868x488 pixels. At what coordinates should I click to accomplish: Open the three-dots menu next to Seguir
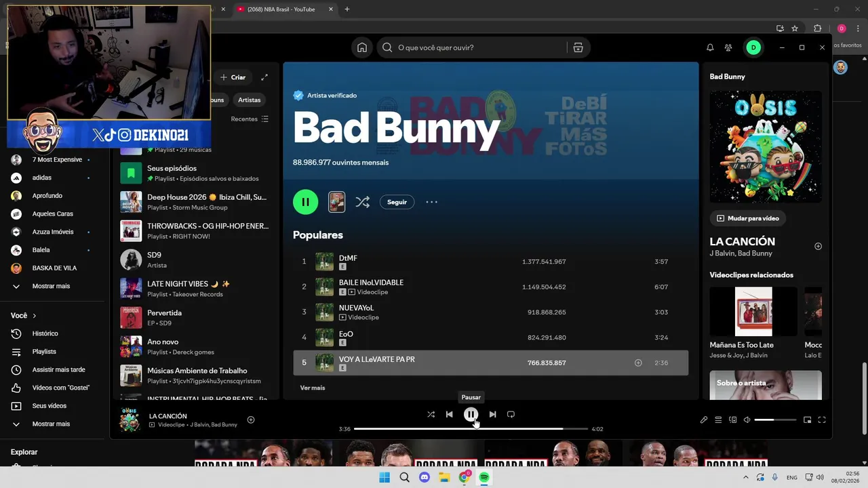[432, 202]
